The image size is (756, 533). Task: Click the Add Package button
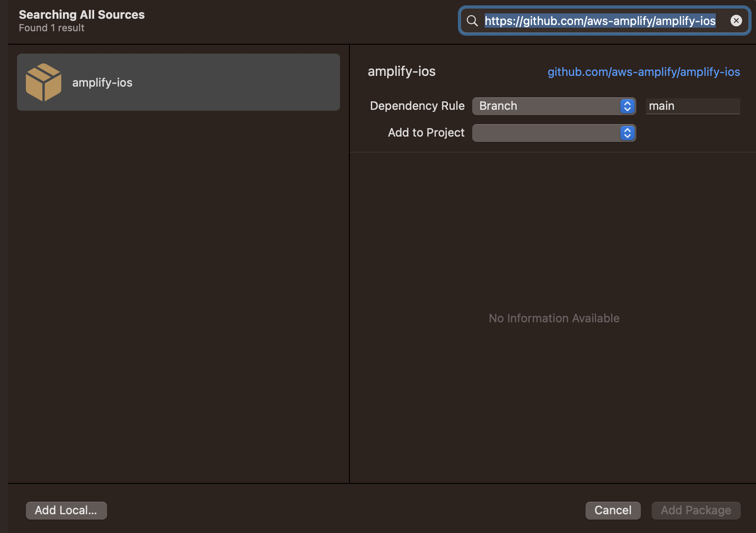pos(696,510)
